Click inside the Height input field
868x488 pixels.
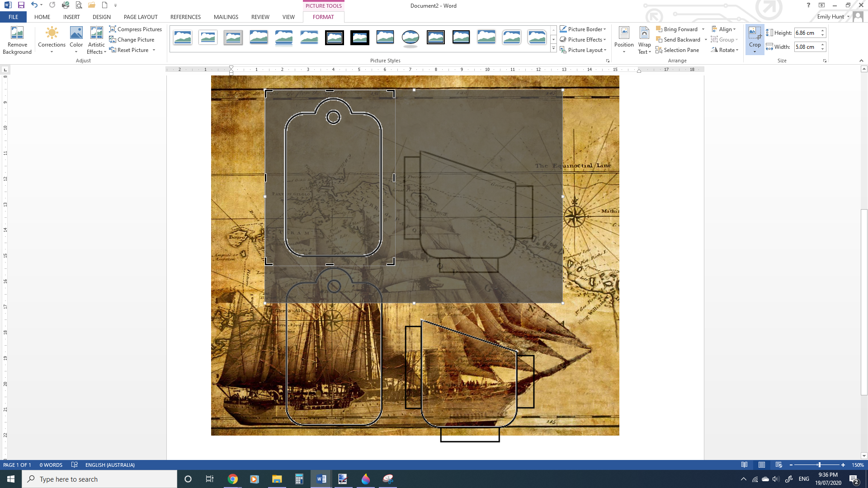click(808, 33)
